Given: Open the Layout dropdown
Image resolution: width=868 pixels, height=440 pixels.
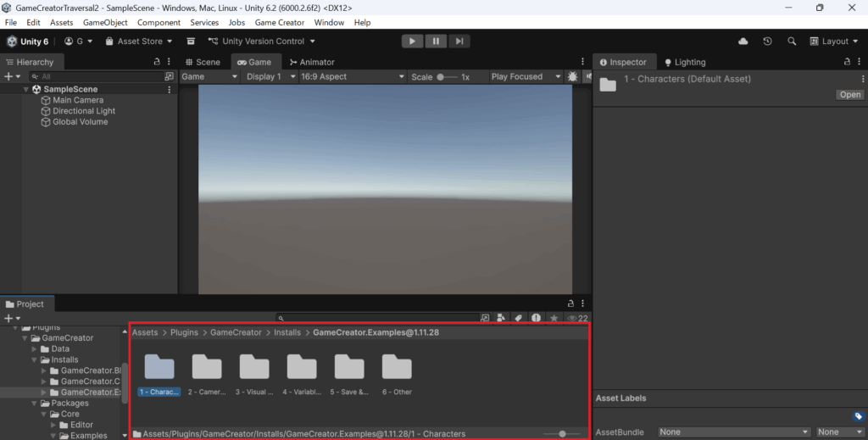Looking at the screenshot, I should point(834,41).
